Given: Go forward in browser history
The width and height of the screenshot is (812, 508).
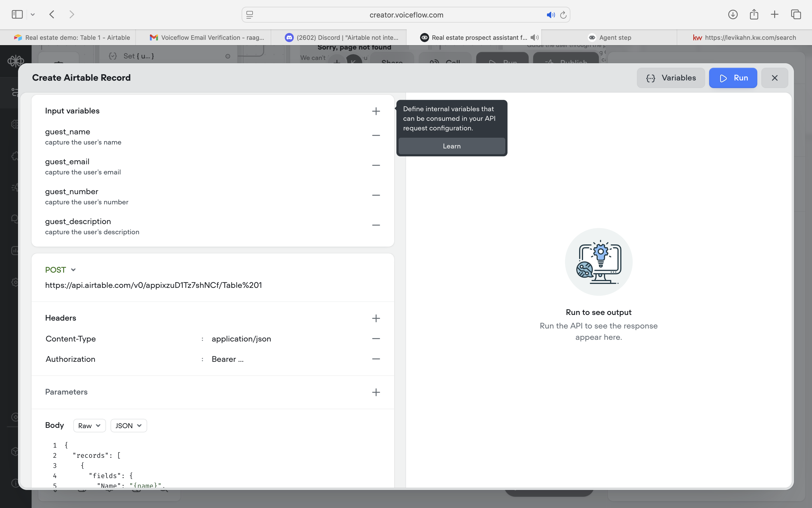Looking at the screenshot, I should pos(71,14).
